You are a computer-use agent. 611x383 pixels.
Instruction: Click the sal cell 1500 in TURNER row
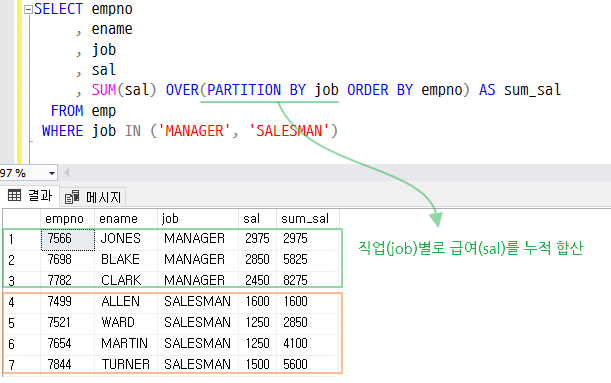pos(257,365)
